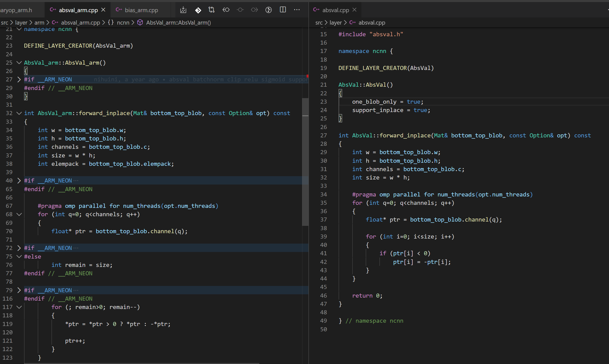Expand folded #if __ARM_NEON at line 40
Viewport: 609px width, 364px height.
pyautogui.click(x=19, y=180)
